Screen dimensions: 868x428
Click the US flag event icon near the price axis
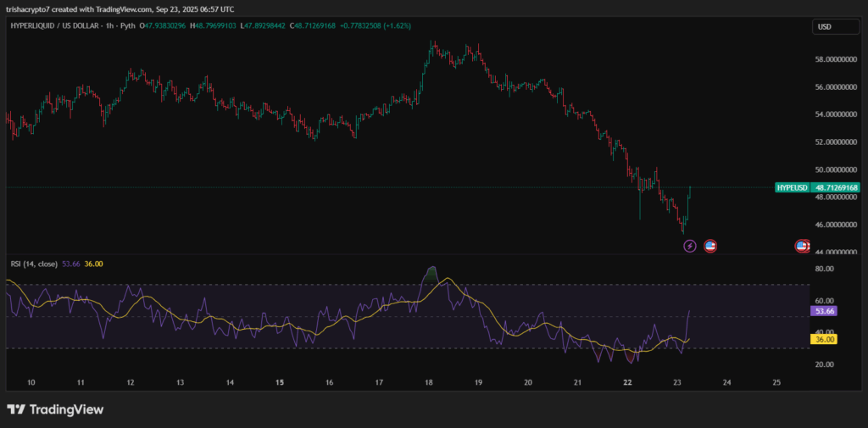802,246
